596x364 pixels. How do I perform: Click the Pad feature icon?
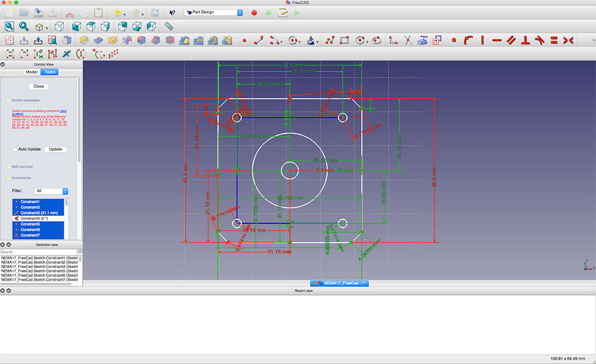pyautogui.click(x=84, y=41)
